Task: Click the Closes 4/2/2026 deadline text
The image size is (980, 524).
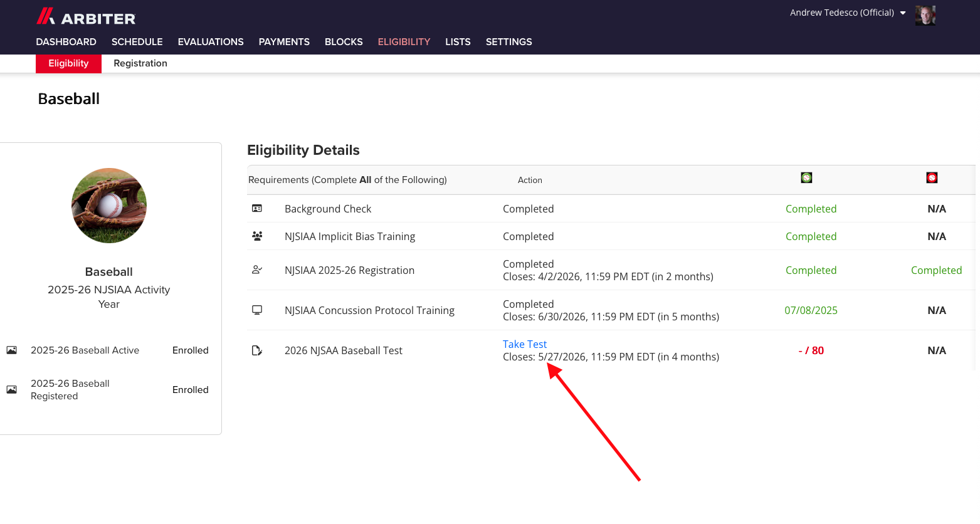Action: click(x=608, y=276)
